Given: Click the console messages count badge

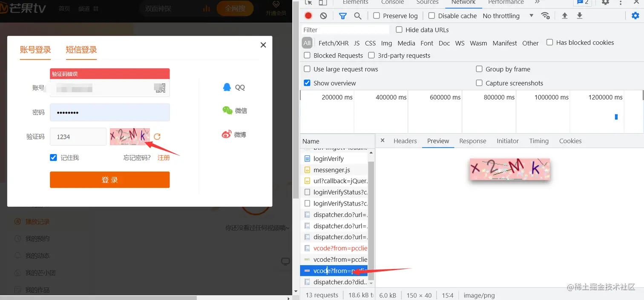Looking at the screenshot, I should click(582, 2).
